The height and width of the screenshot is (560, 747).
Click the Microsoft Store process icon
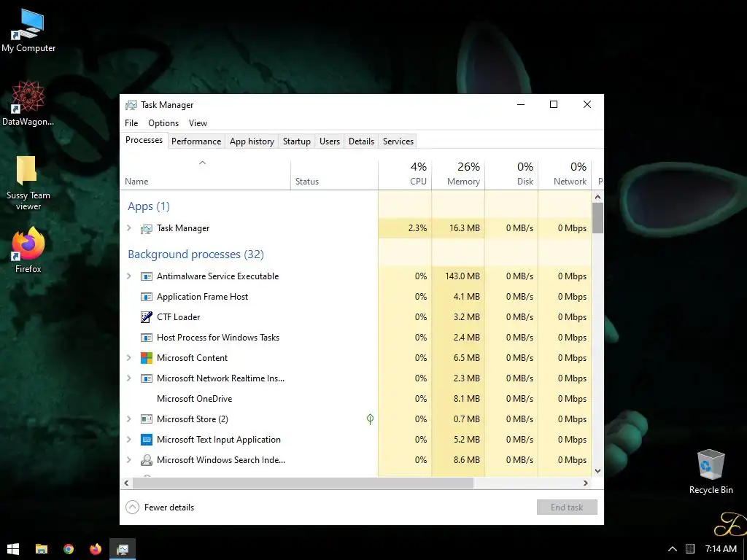[146, 419]
